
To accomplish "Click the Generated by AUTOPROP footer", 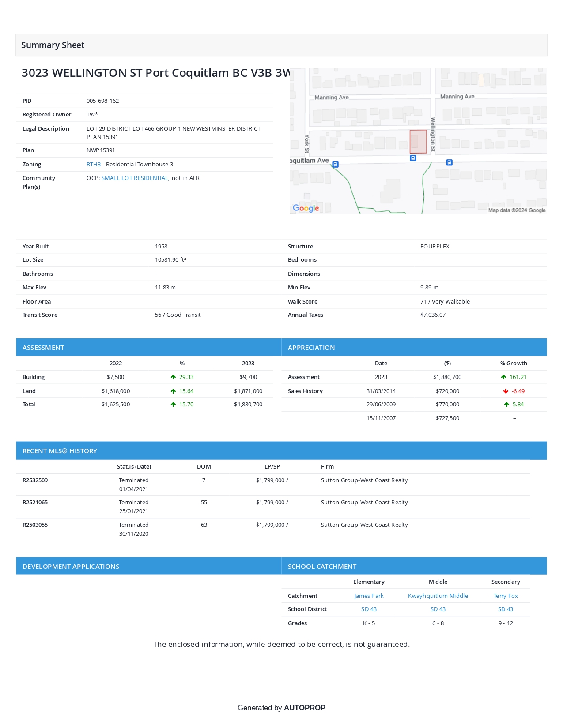I will [281, 708].
